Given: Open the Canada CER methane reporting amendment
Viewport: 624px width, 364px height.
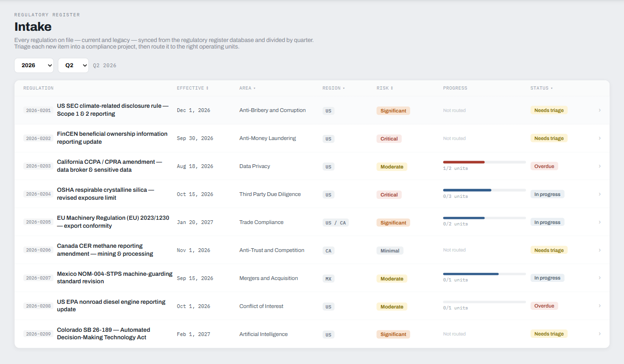Looking at the screenshot, I should (105, 250).
